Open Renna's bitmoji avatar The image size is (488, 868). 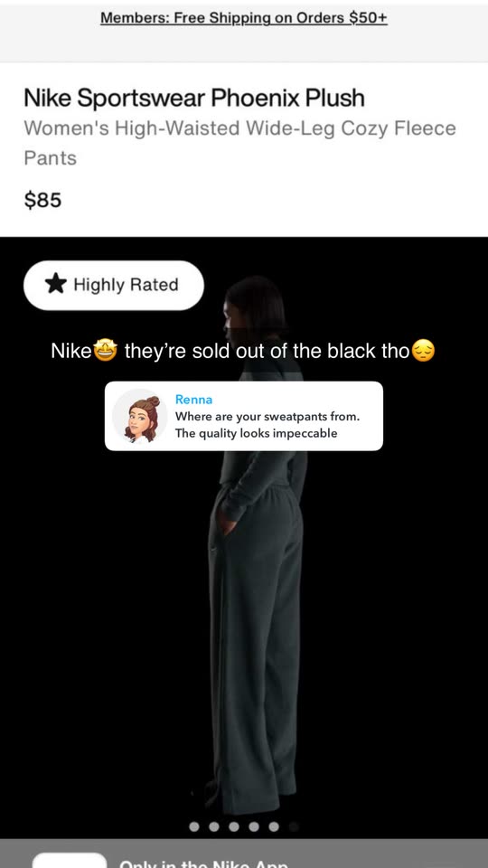pyautogui.click(x=140, y=416)
